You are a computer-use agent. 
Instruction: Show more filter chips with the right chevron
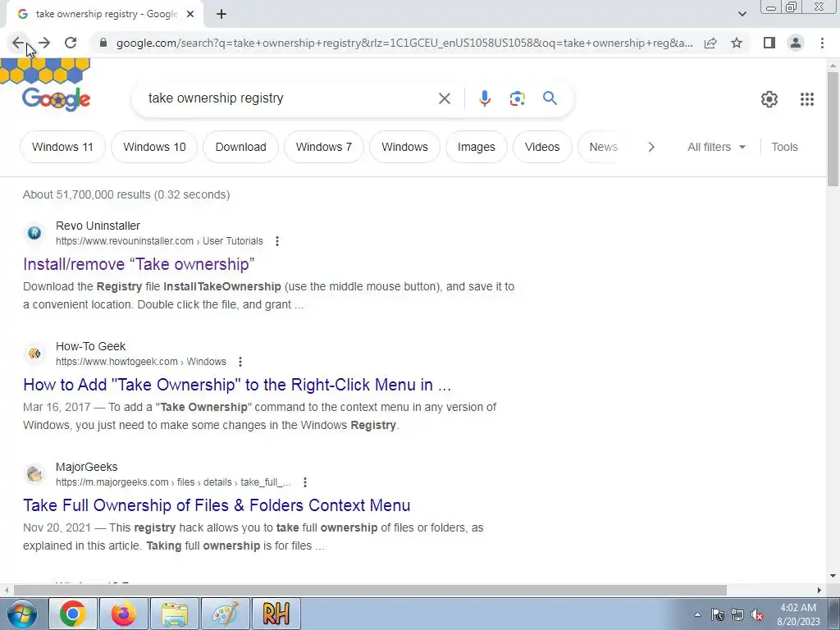coord(651,147)
